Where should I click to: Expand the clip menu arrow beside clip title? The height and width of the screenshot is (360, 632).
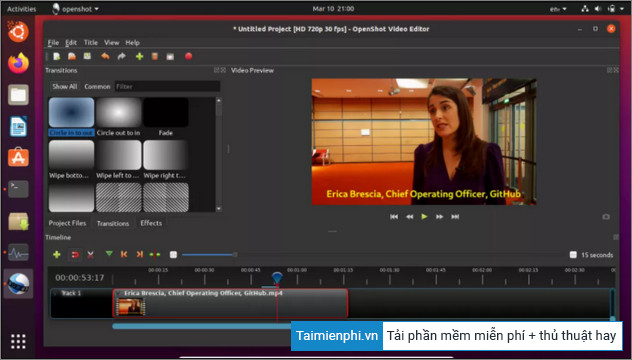pos(119,293)
